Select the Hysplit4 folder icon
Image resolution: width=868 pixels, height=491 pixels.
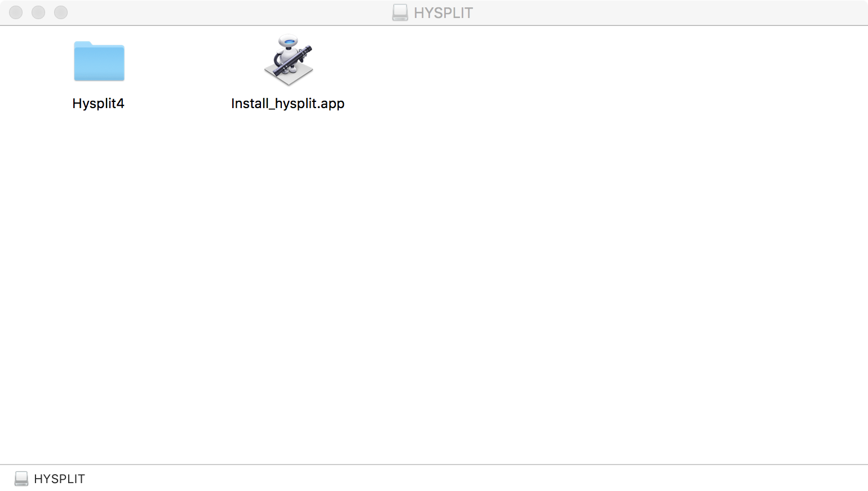(99, 61)
